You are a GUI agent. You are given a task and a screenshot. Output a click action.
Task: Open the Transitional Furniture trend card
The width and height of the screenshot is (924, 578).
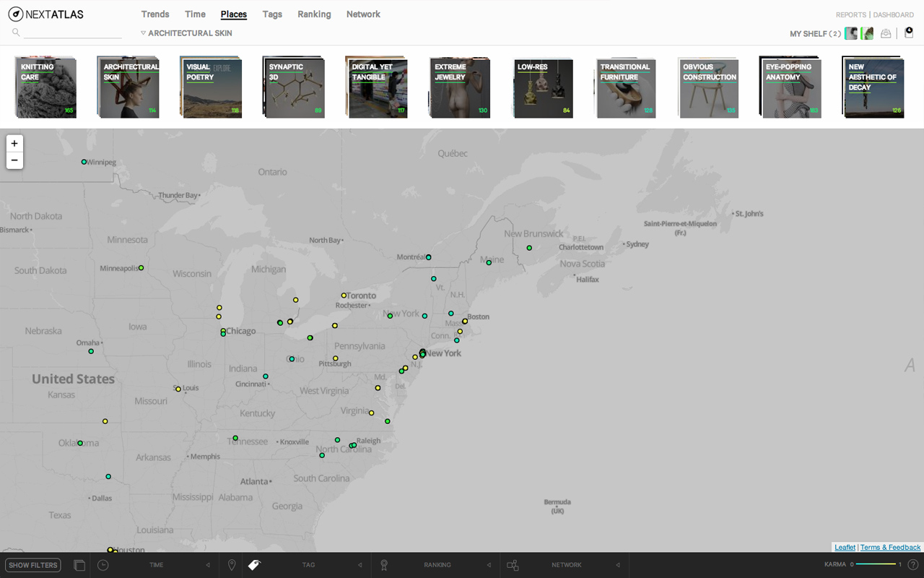[x=624, y=87]
